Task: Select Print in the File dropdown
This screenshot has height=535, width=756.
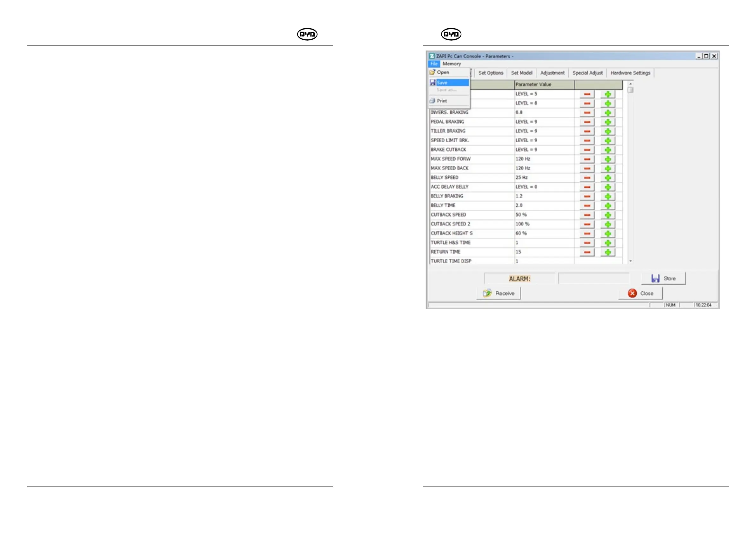Action: [442, 101]
